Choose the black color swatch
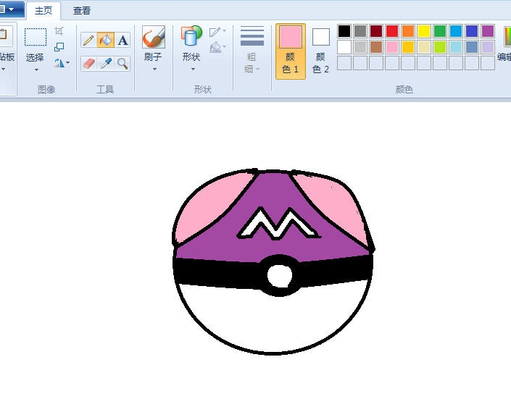Screen dimensions: 511x420 click(344, 31)
